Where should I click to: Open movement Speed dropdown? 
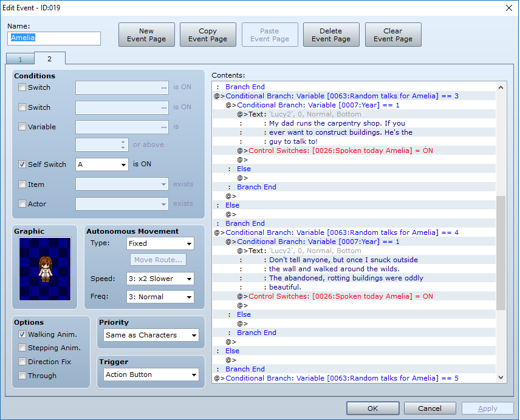(x=160, y=279)
